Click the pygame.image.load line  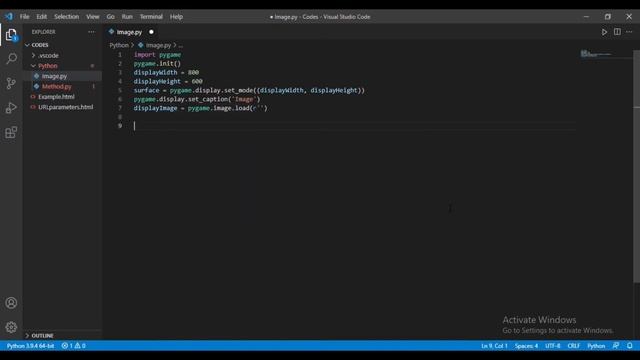[200, 108]
